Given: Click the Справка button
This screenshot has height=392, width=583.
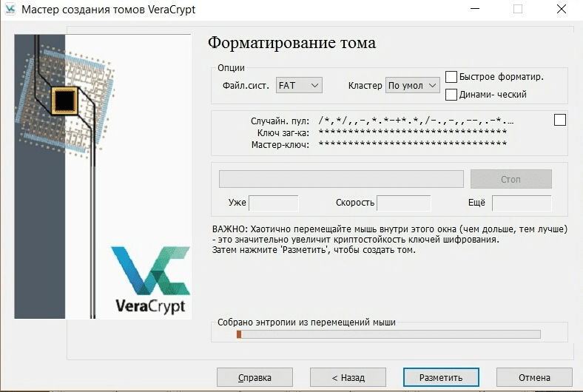Looking at the screenshot, I should 255,377.
